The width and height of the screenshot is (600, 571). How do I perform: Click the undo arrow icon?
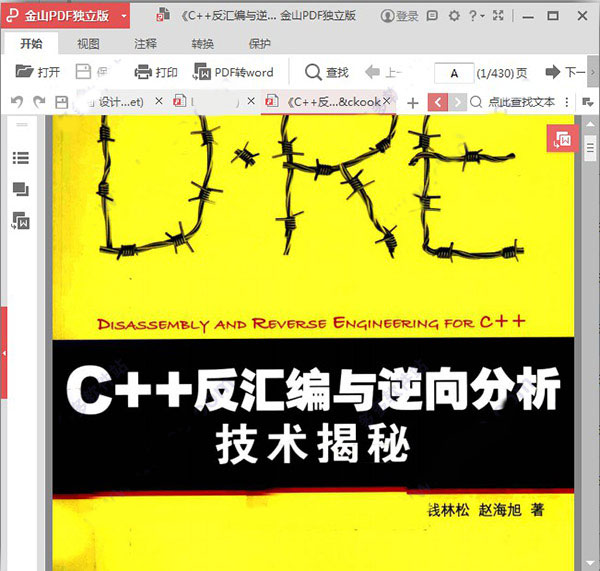17,102
